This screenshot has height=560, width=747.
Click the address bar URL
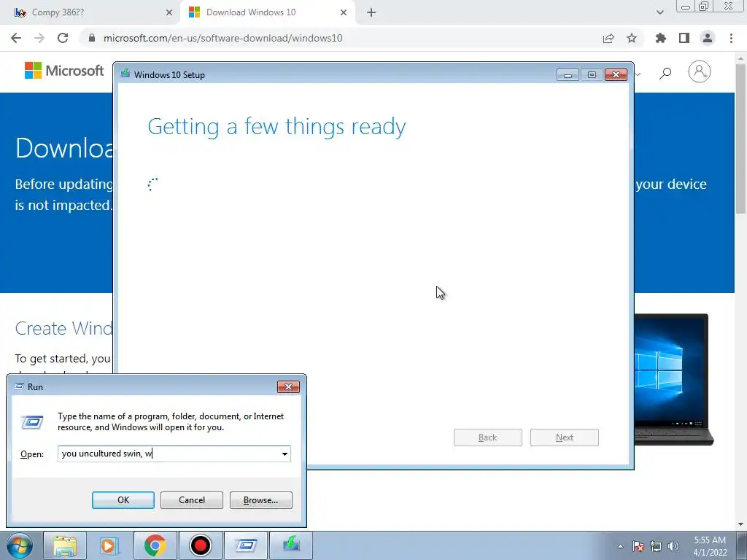[x=223, y=38]
